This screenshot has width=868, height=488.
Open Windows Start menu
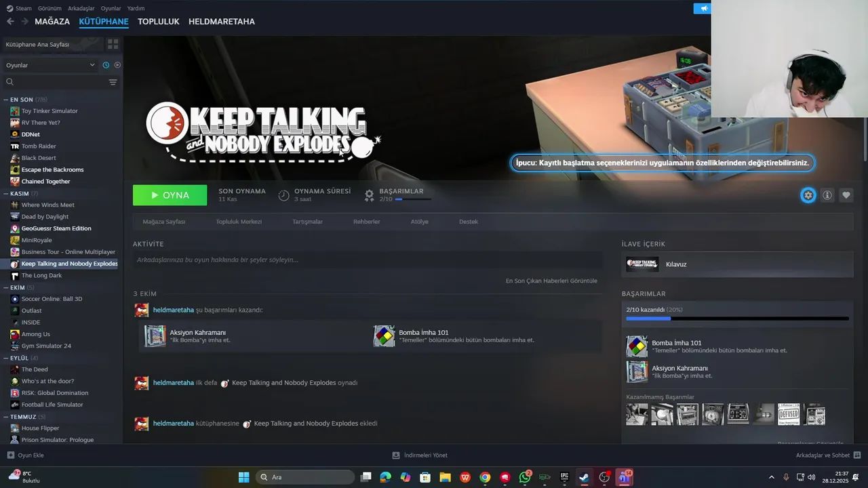click(243, 477)
